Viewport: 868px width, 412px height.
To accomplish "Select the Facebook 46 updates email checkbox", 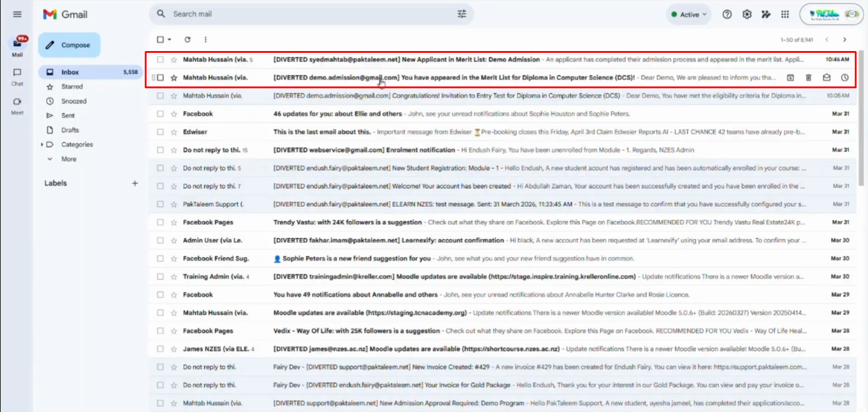I will 160,114.
